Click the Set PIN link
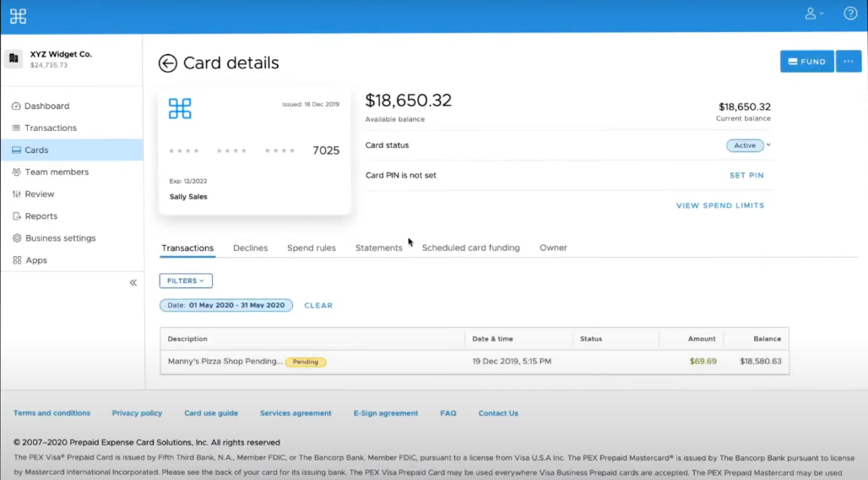Screen dimensions: 868x480 pos(746,176)
